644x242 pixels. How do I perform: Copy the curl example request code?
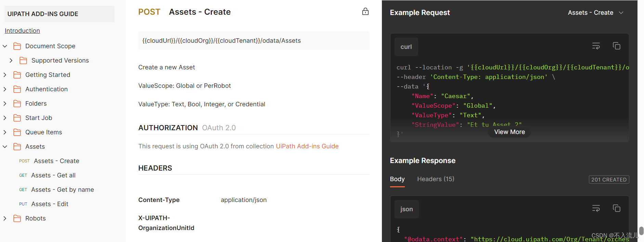[x=616, y=46]
